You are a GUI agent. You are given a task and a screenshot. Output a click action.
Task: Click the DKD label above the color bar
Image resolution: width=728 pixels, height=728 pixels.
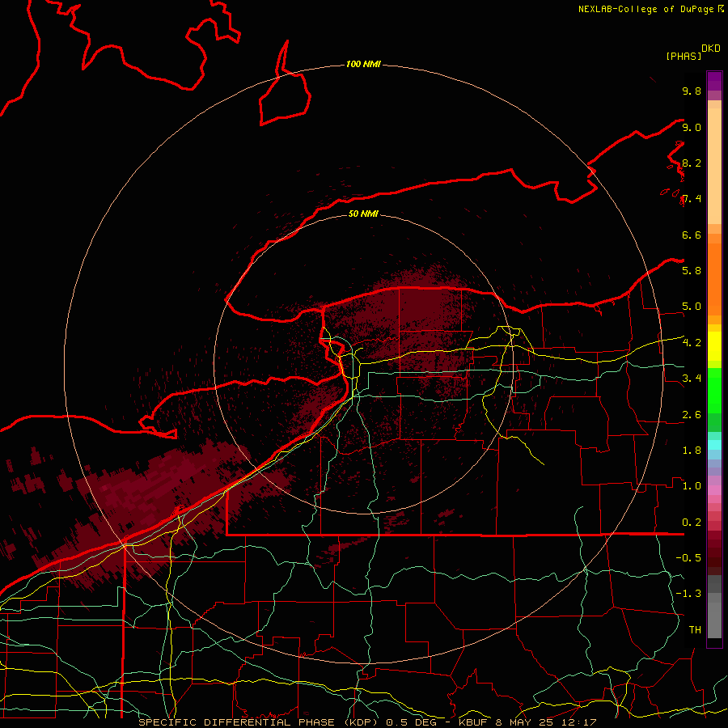pyautogui.click(x=711, y=49)
